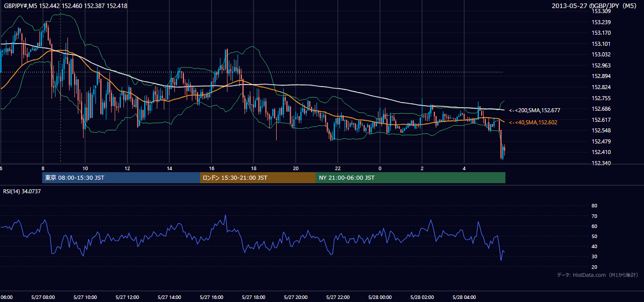Click the 5/27 16:00 time axis label
The width and height of the screenshot is (644, 302).
(212, 297)
